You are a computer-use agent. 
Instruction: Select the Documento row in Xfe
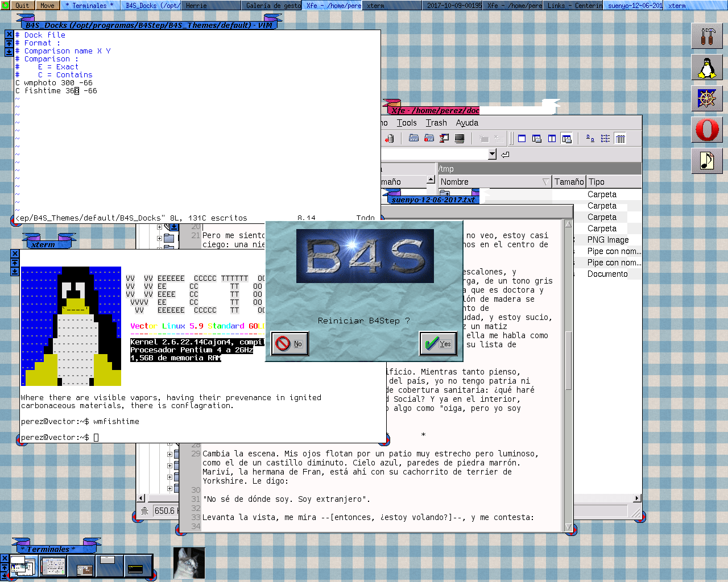tap(607, 274)
